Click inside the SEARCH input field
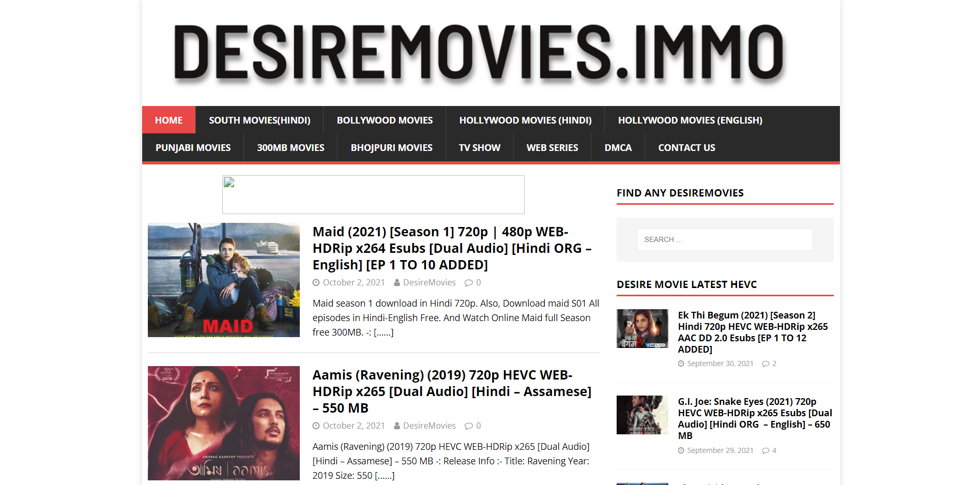 (x=725, y=239)
